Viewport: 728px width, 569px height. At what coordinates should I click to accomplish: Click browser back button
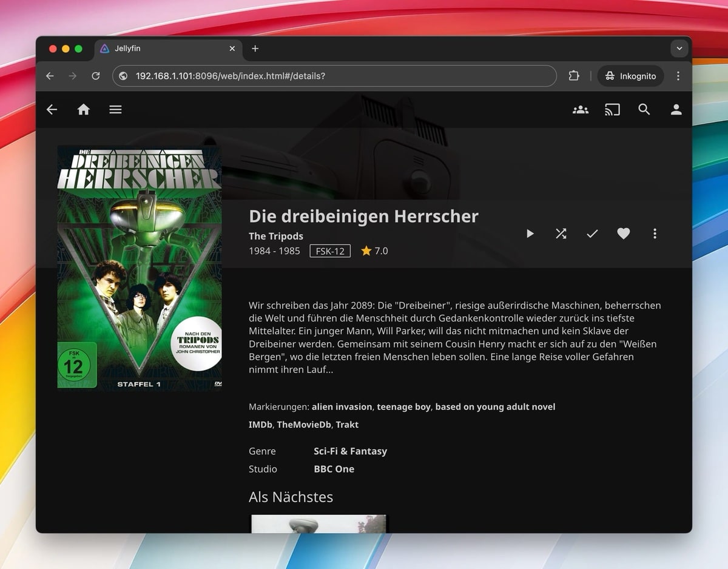[x=50, y=76]
